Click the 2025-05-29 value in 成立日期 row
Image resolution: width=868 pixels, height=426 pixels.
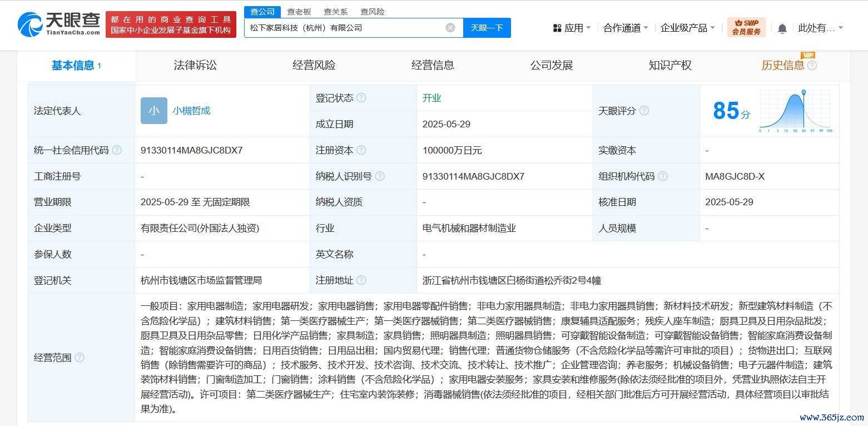(447, 124)
